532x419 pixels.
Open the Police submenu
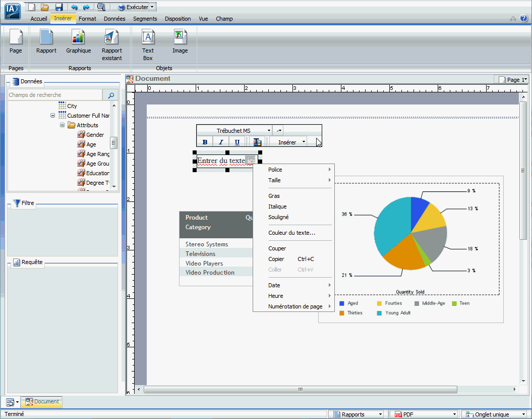[294, 170]
